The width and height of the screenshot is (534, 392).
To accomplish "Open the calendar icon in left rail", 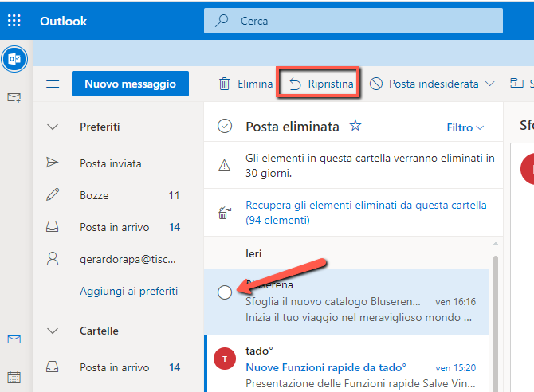I will (x=14, y=377).
